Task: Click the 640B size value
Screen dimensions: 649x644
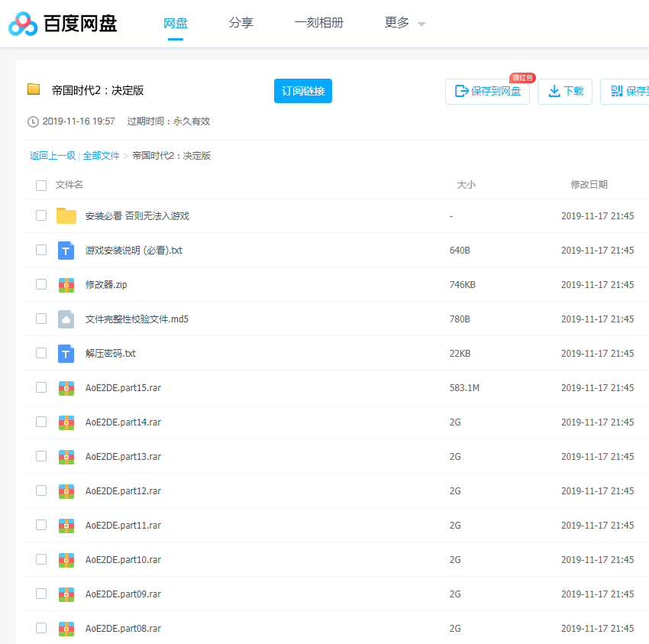Action: tap(460, 250)
